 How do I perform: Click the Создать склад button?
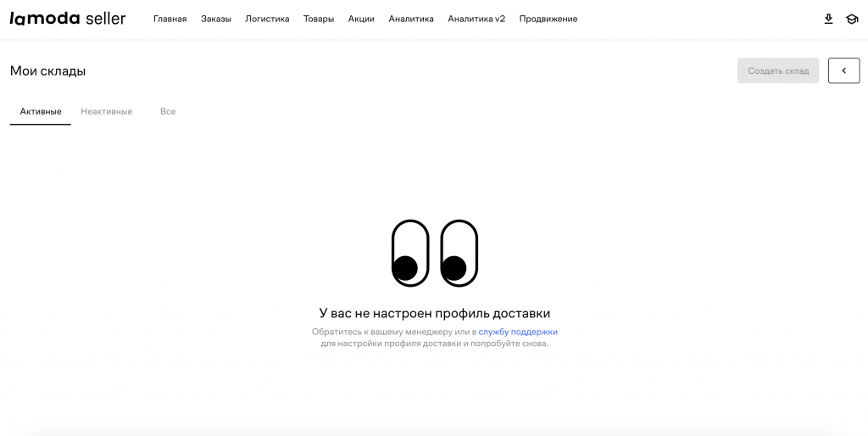[x=778, y=70]
